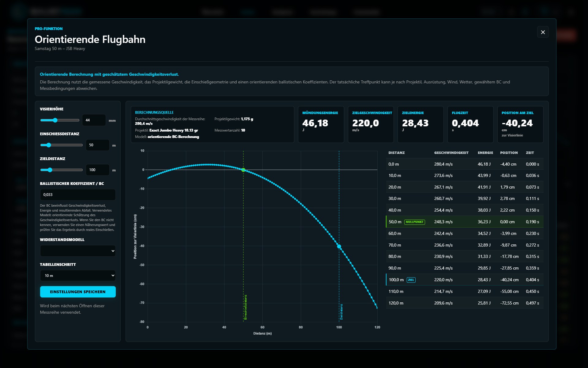The width and height of the screenshot is (588, 368).
Task: Click the ZIEL badge in 100,0 m row
Action: (411, 280)
